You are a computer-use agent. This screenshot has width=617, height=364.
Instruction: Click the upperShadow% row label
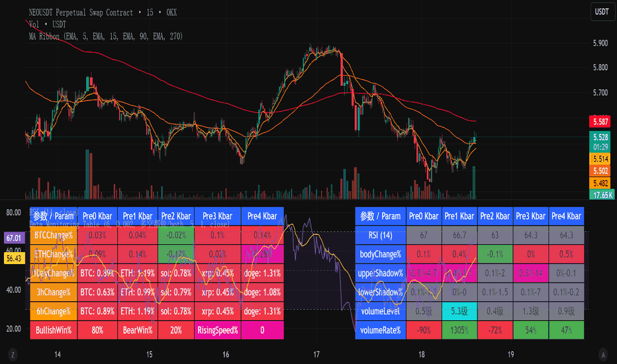pos(381,273)
